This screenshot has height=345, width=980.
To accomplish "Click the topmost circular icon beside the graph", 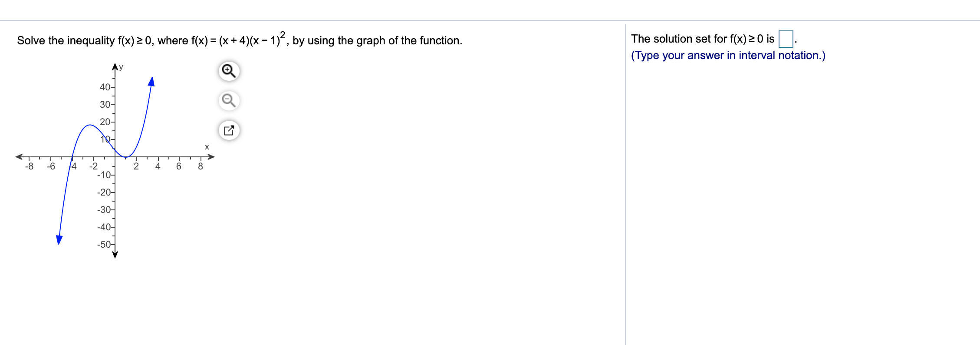I will 229,71.
